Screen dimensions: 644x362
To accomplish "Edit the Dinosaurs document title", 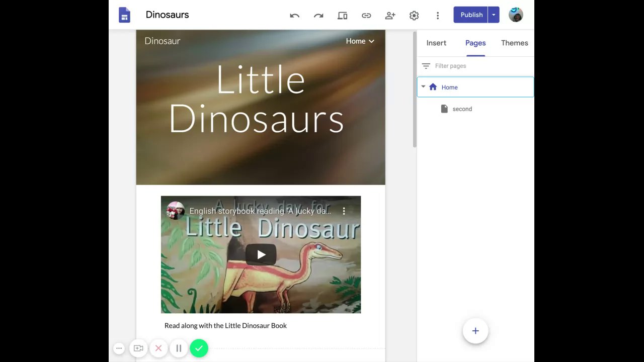I will click(168, 15).
